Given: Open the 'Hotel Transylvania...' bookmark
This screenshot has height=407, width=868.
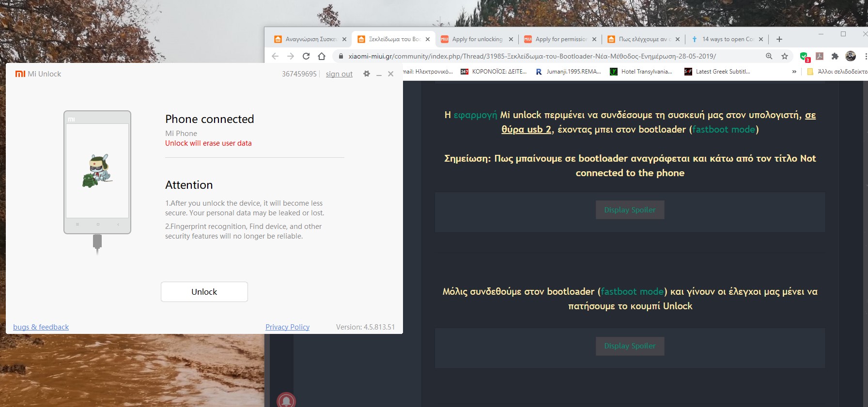Looking at the screenshot, I should coord(641,72).
